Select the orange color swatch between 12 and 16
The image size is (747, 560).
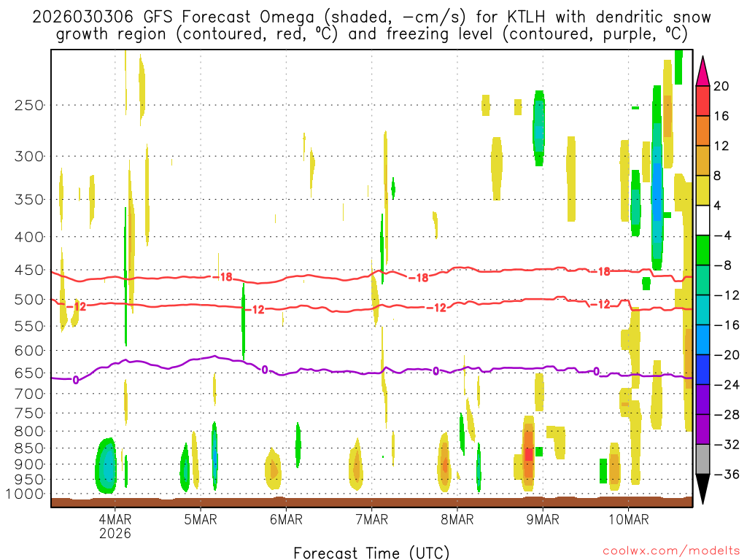tap(703, 131)
